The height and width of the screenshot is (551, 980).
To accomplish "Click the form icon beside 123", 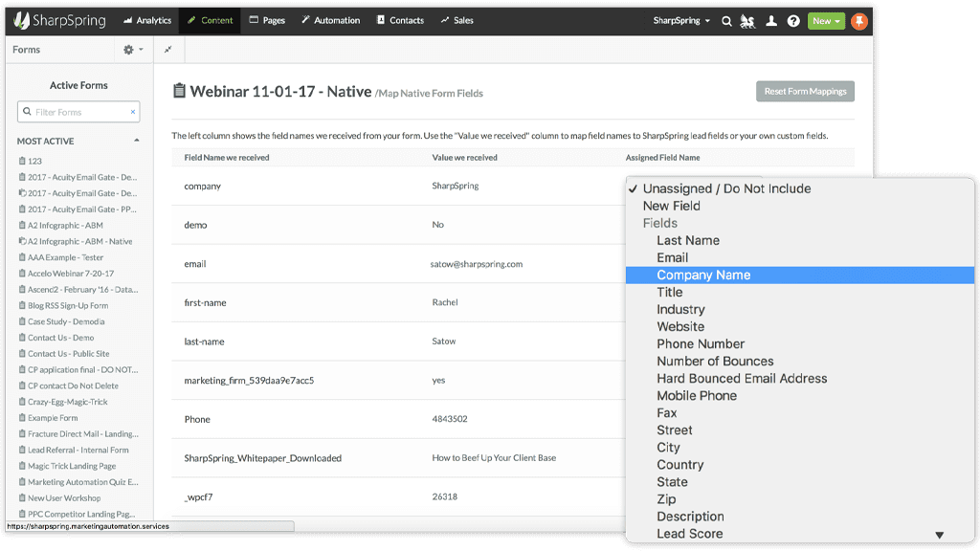I will (x=22, y=161).
